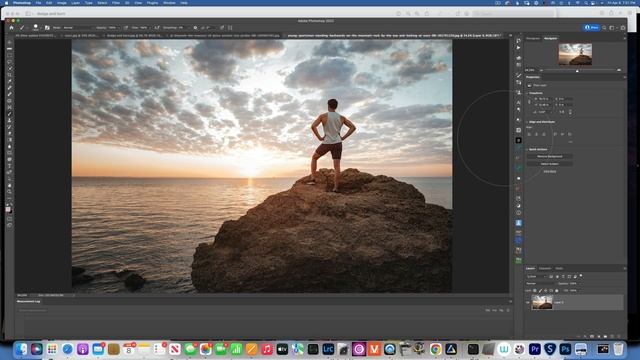Viewport: 640px width, 360px height.
Task: Switch to the Channels tab
Action: [545, 268]
